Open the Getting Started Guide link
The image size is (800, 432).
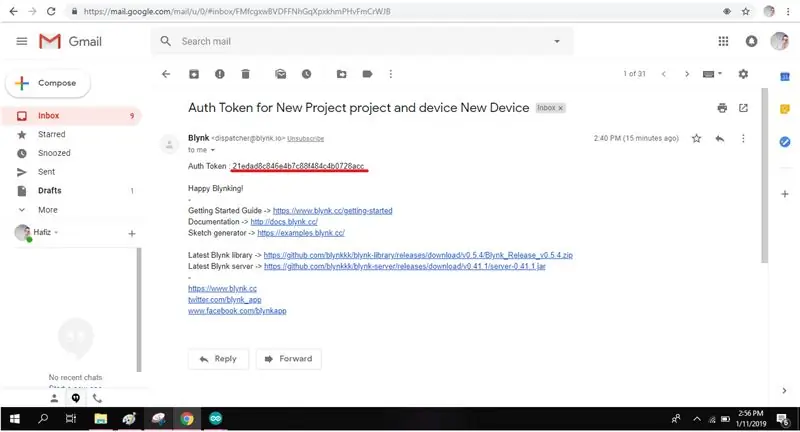(x=333, y=211)
